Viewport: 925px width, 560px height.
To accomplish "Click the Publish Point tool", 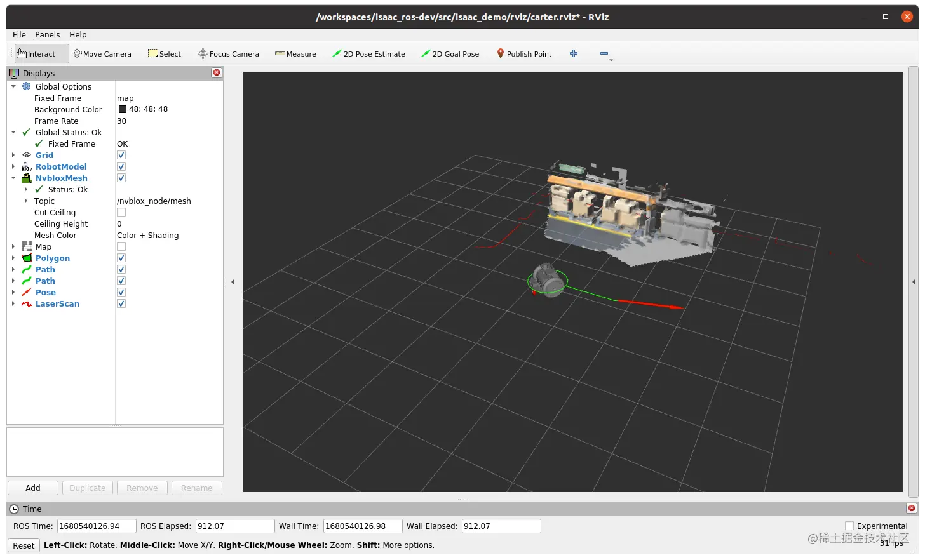I will pos(523,53).
